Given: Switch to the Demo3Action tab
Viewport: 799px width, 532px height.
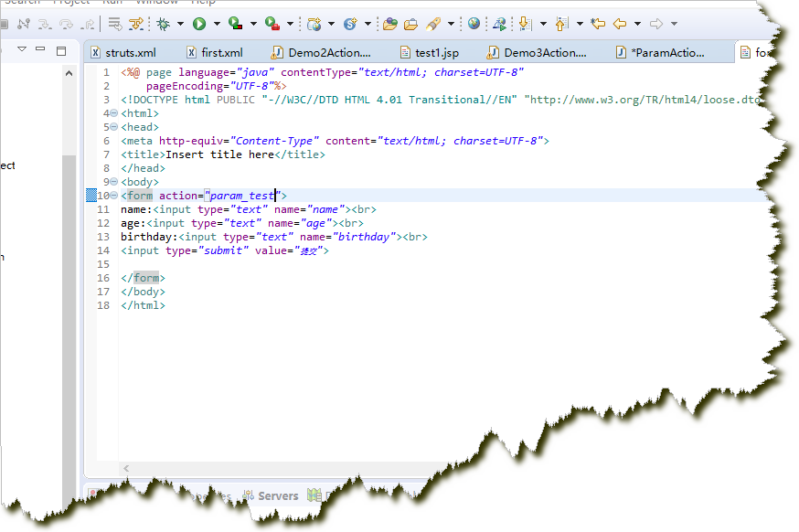Looking at the screenshot, I should point(537,52).
